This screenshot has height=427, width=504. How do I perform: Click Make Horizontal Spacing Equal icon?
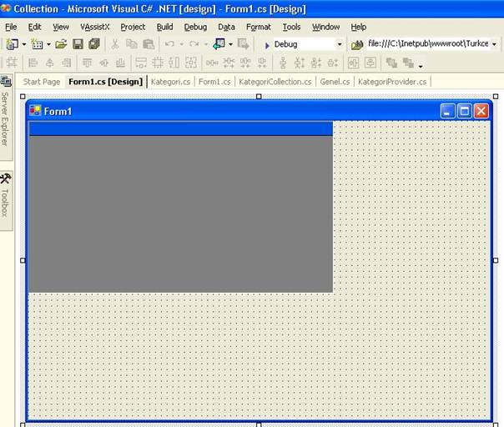pyautogui.click(x=212, y=63)
